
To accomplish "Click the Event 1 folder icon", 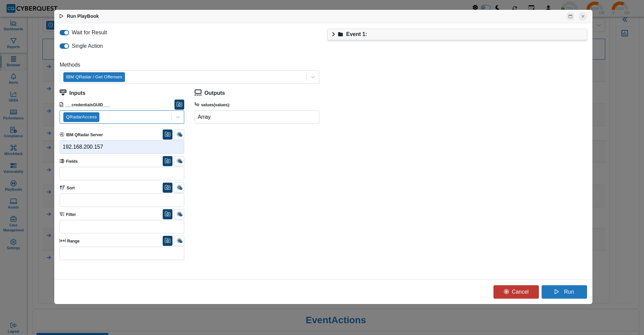I will [x=341, y=34].
